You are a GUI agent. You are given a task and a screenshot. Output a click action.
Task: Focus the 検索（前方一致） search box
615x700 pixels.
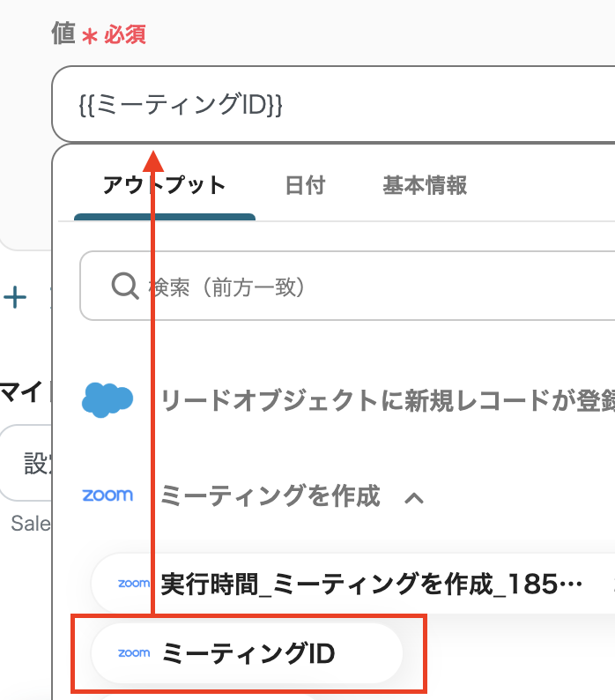(x=370, y=287)
